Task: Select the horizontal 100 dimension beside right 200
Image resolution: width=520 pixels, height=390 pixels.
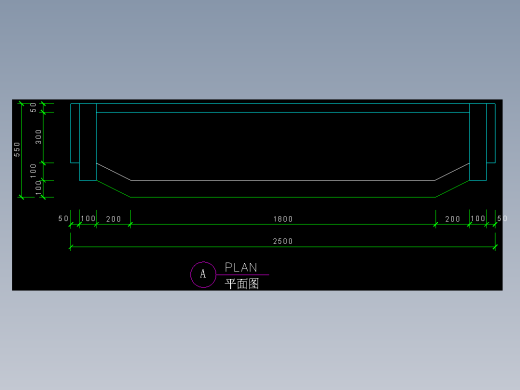Action: 478,218
